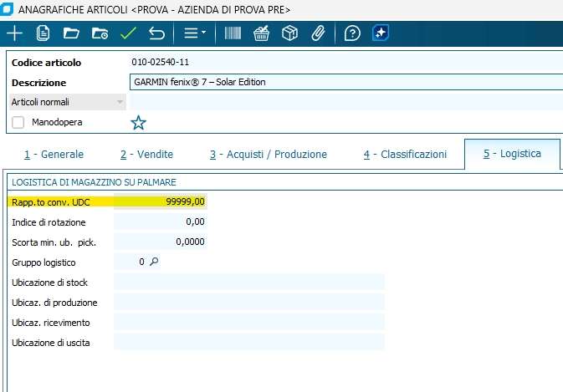Click the Codice articolo label

tap(46, 63)
